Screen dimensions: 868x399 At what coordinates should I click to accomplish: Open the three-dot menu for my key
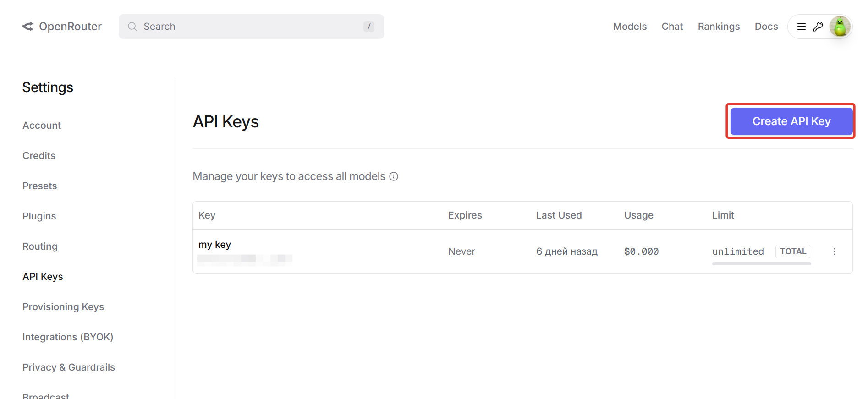(834, 251)
